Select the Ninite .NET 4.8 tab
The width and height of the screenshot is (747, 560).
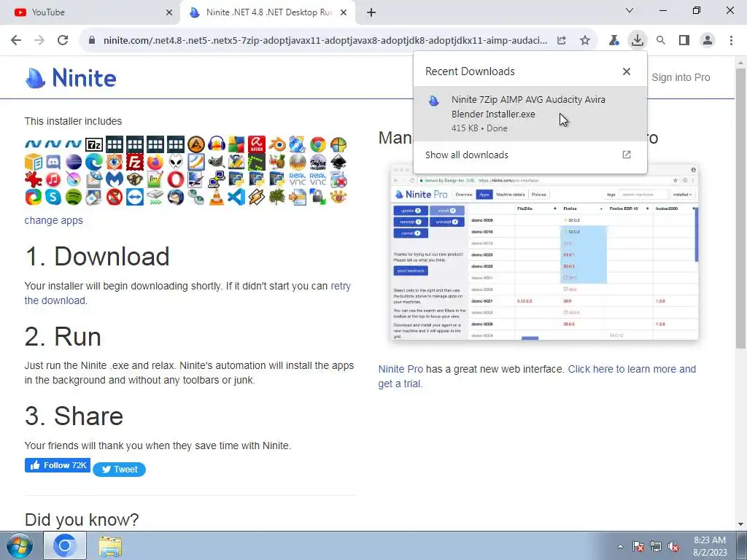point(268,12)
